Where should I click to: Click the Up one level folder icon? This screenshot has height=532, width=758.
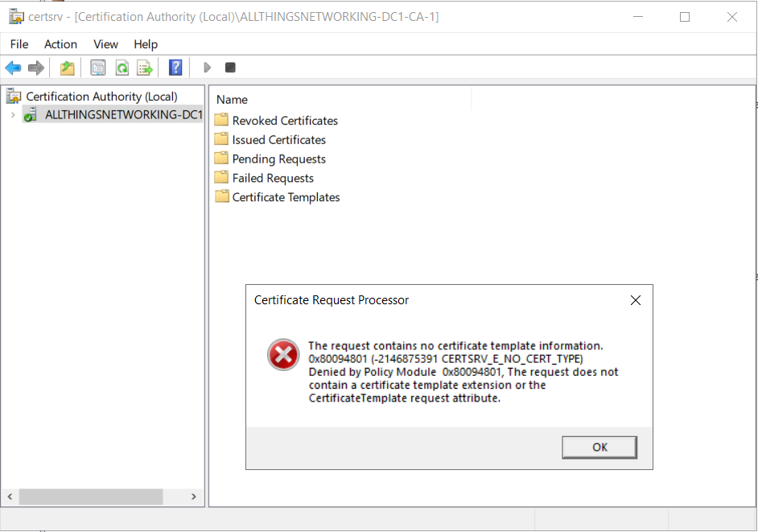(68, 68)
